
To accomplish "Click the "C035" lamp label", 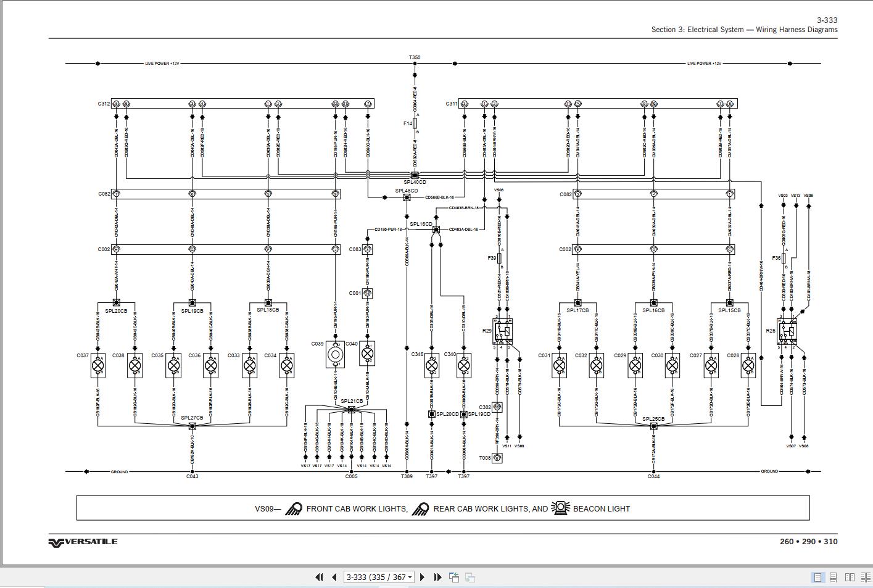I will coord(157,355).
